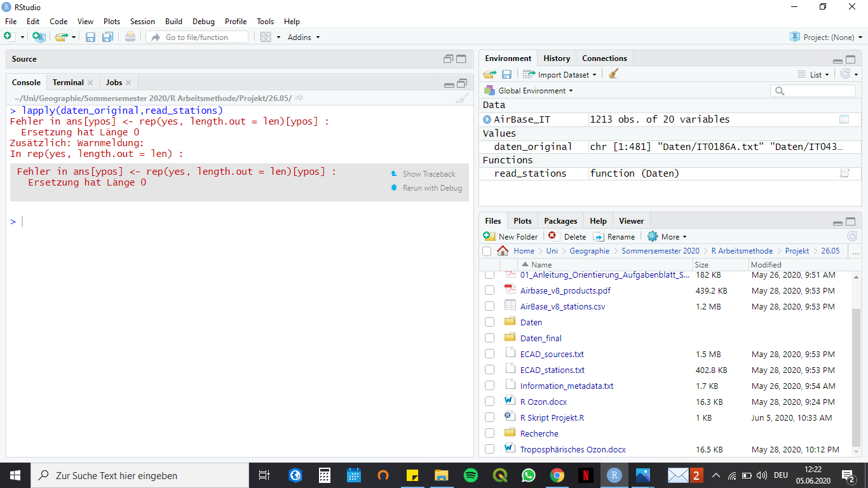
Task: Select the checkbox for R Skript Projekt.R
Action: tap(489, 417)
